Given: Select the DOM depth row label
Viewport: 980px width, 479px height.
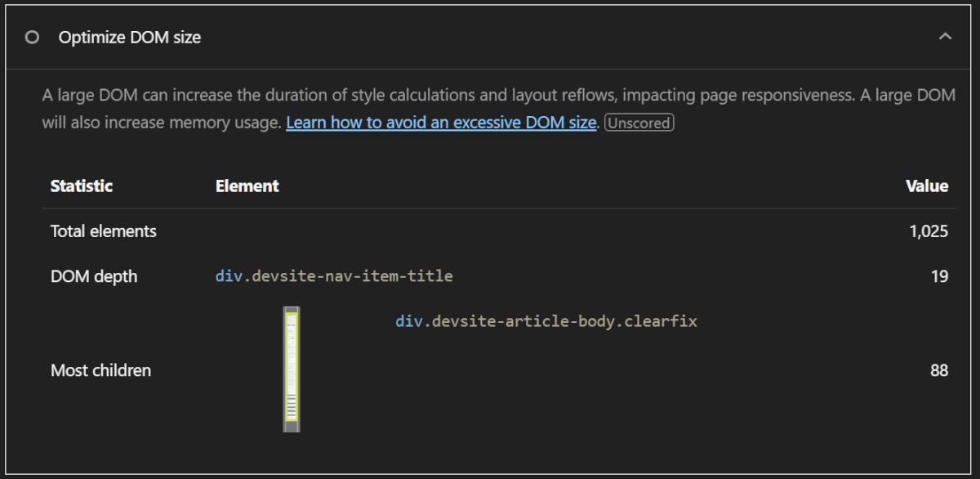Looking at the screenshot, I should coord(94,276).
